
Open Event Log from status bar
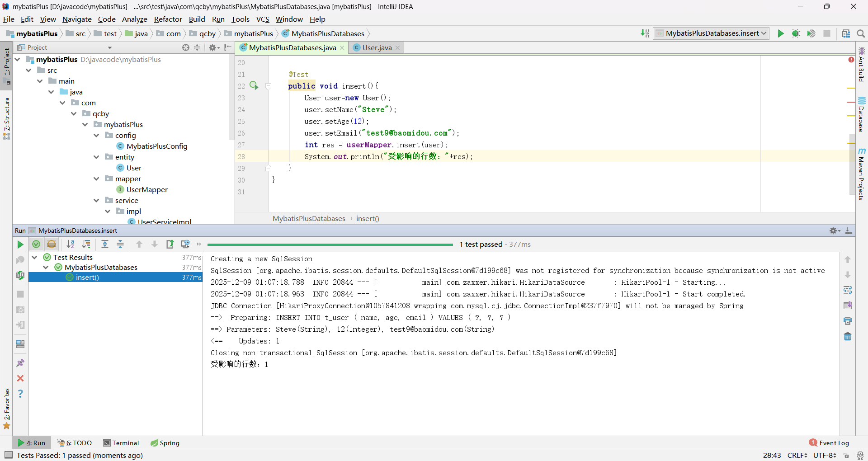(829, 443)
